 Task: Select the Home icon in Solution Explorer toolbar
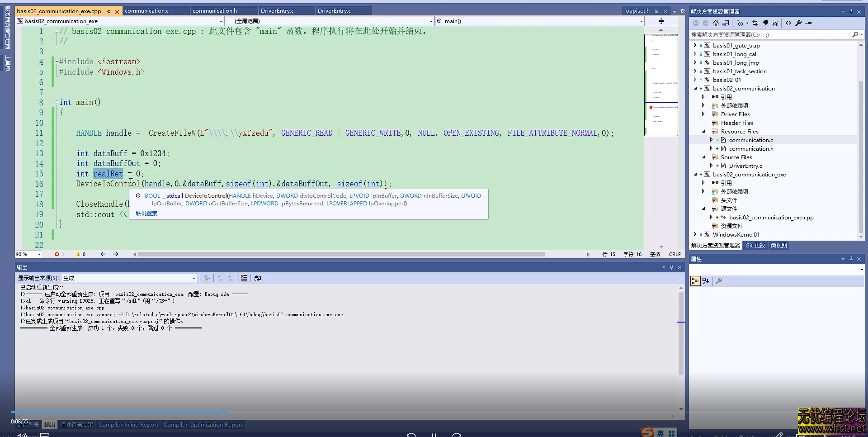pos(715,23)
